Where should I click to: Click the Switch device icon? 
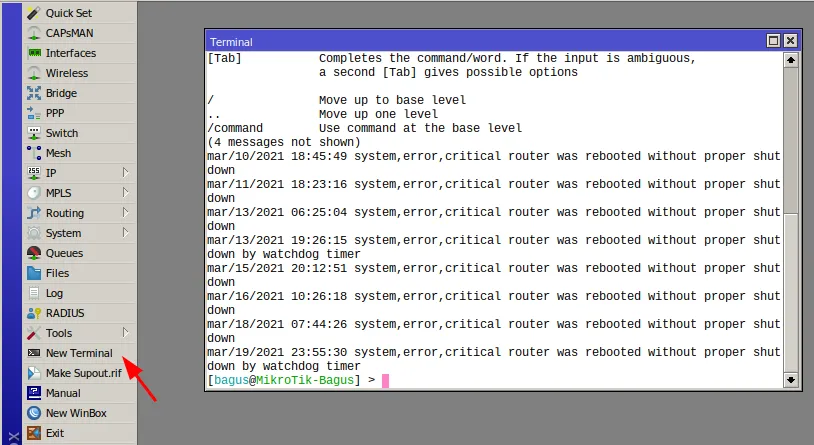34,133
